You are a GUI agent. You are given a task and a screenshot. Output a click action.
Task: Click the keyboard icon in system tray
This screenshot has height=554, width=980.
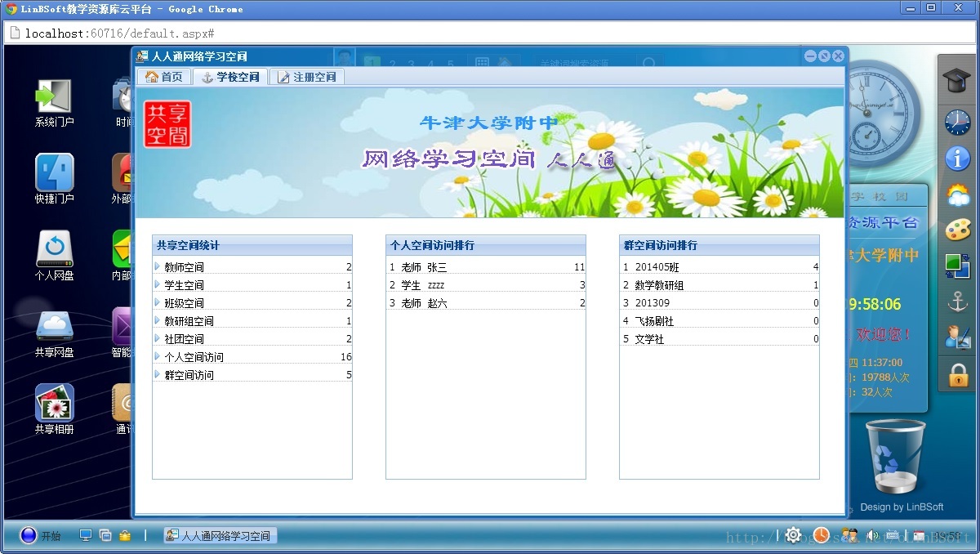click(893, 536)
